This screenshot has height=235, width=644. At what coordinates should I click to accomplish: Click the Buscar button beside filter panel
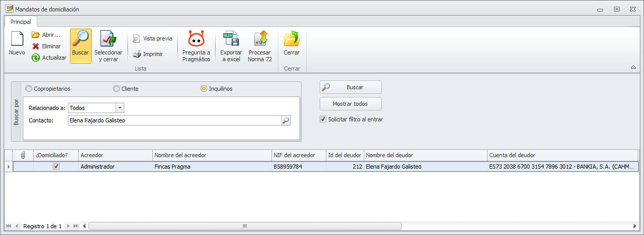point(351,87)
